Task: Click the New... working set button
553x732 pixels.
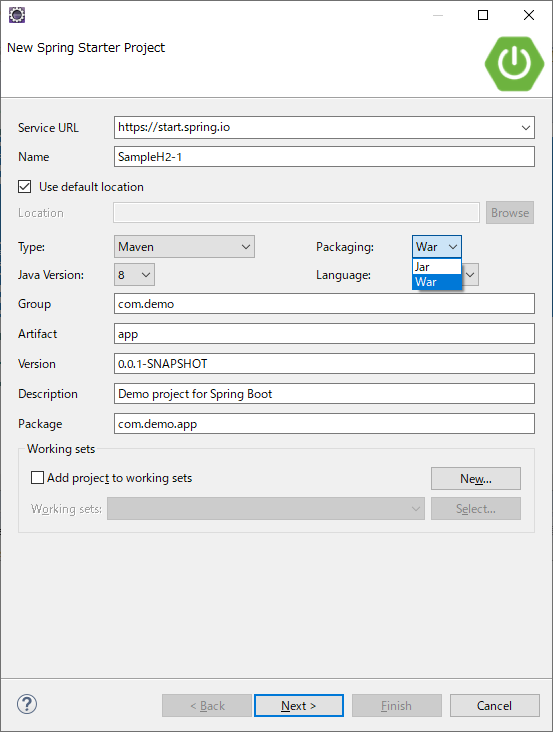Action: tap(476, 479)
